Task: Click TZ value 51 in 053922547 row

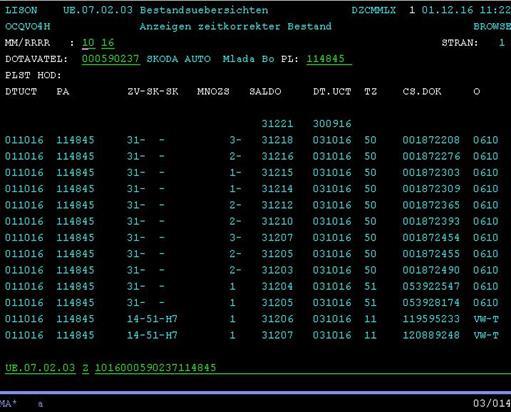Action: coord(370,286)
